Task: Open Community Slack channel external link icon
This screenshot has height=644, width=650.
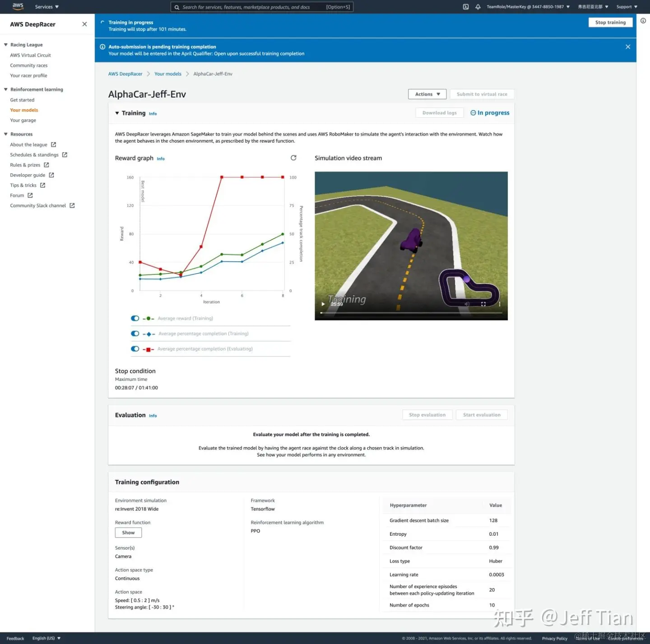Action: coord(72,206)
